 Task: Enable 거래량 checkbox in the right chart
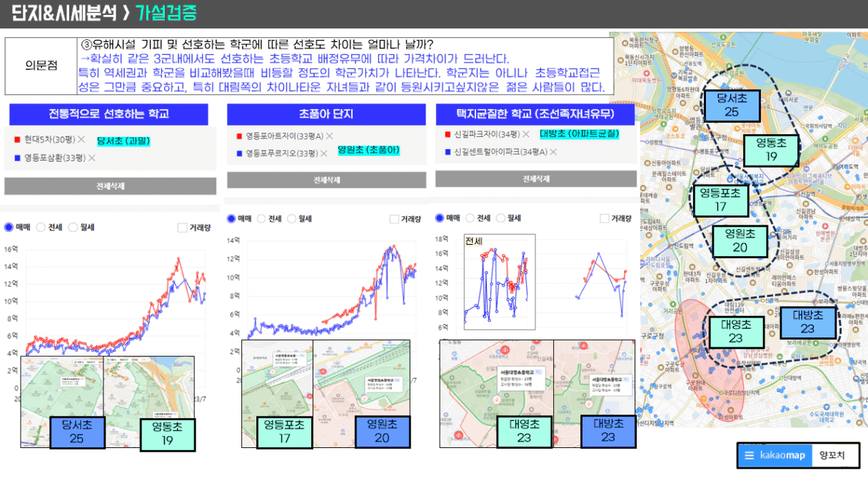[605, 218]
